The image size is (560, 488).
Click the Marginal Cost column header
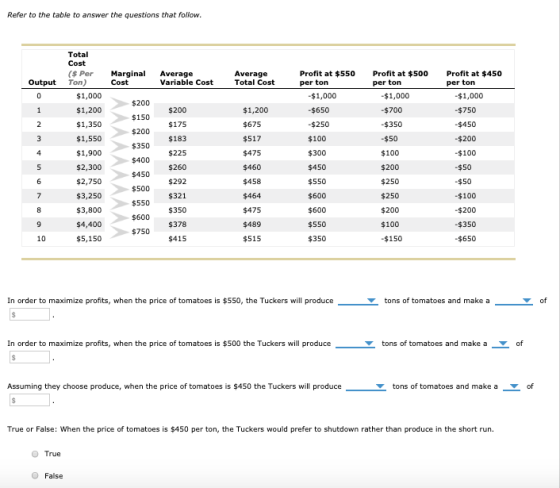click(128, 78)
